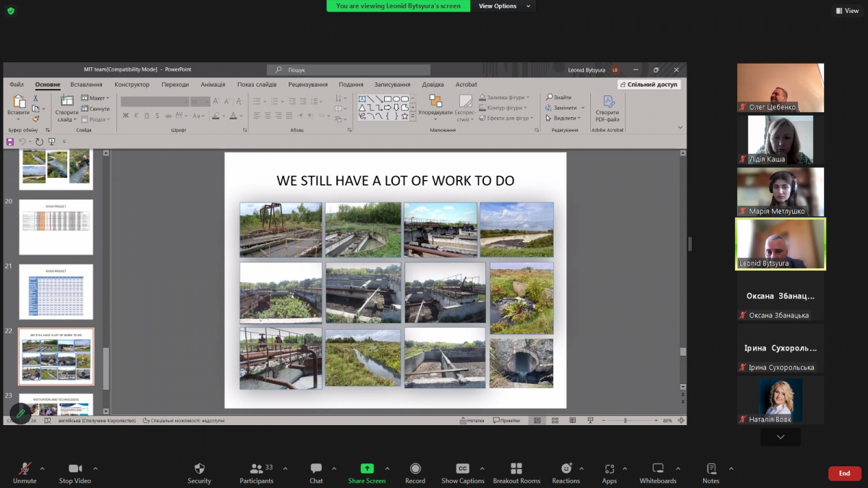Open the Apps menu
Screen dimensions: 868x488
coord(610,468)
